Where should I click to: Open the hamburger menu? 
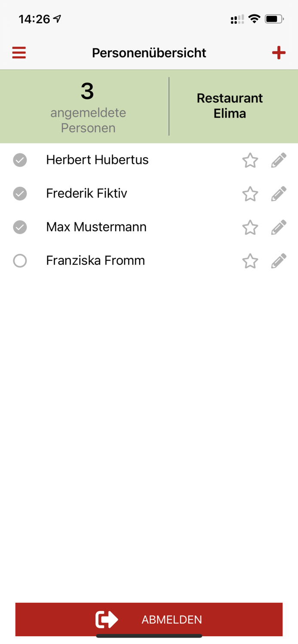(18, 52)
